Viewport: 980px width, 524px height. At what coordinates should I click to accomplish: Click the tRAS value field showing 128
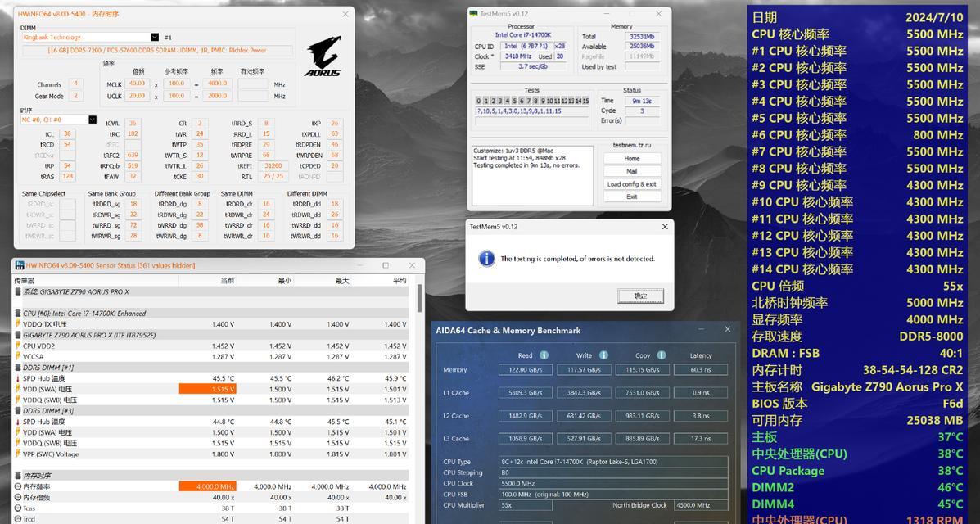(67, 177)
